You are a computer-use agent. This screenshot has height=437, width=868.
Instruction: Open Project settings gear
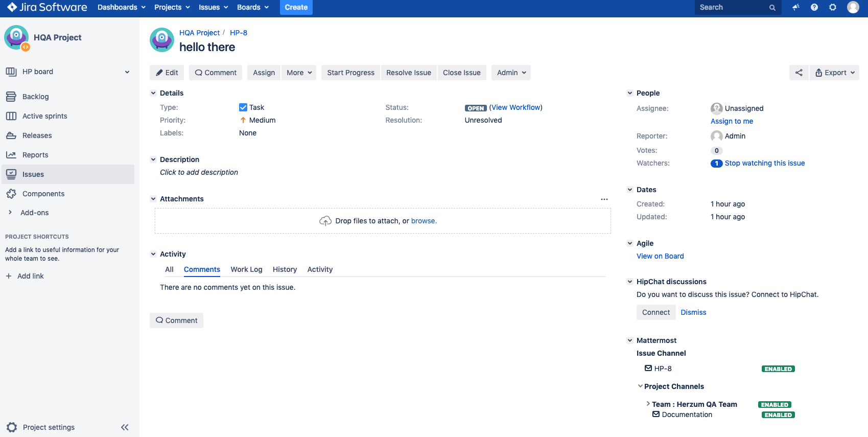pyautogui.click(x=12, y=427)
